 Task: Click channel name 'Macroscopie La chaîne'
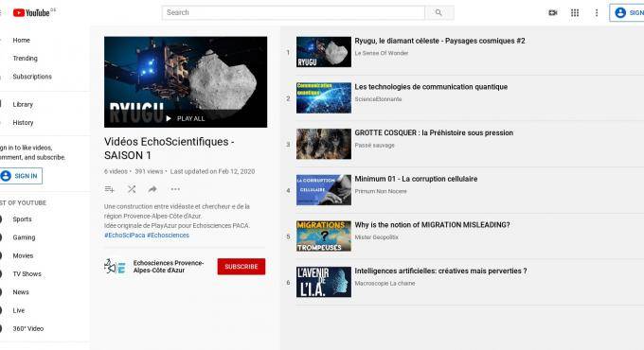click(x=385, y=283)
